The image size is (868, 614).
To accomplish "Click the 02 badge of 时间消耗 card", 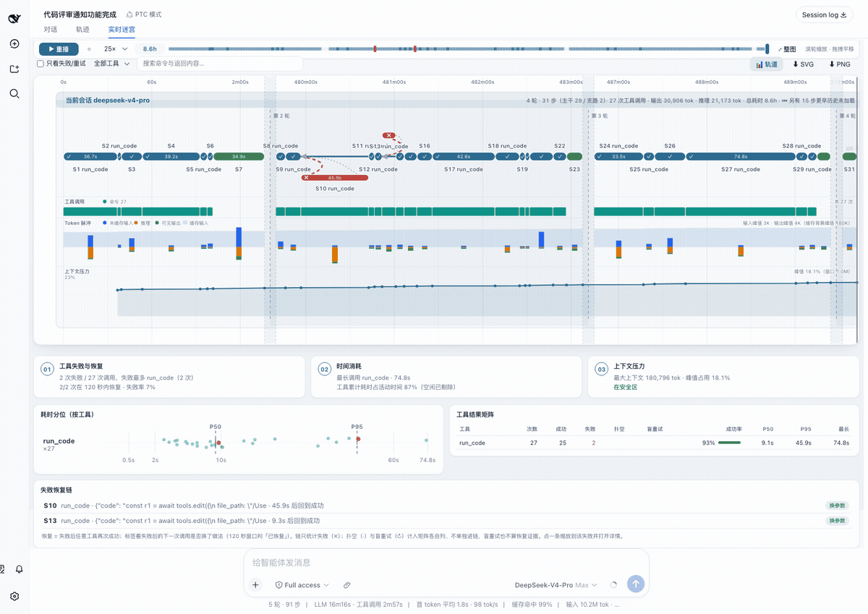I will (325, 370).
